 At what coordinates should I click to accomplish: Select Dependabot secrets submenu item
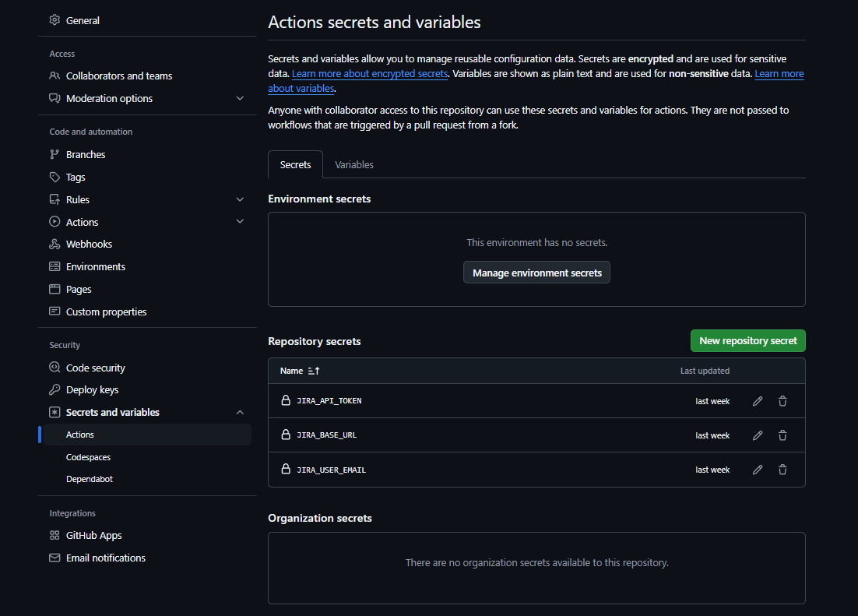pyautogui.click(x=90, y=479)
